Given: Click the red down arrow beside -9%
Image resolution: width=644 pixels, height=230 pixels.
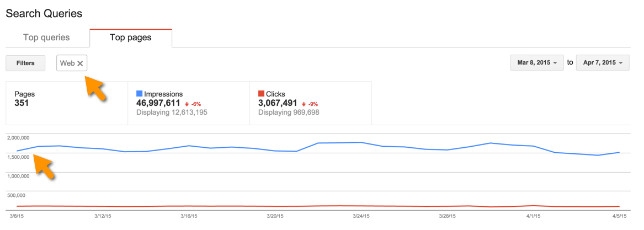Looking at the screenshot, I should tap(304, 104).
